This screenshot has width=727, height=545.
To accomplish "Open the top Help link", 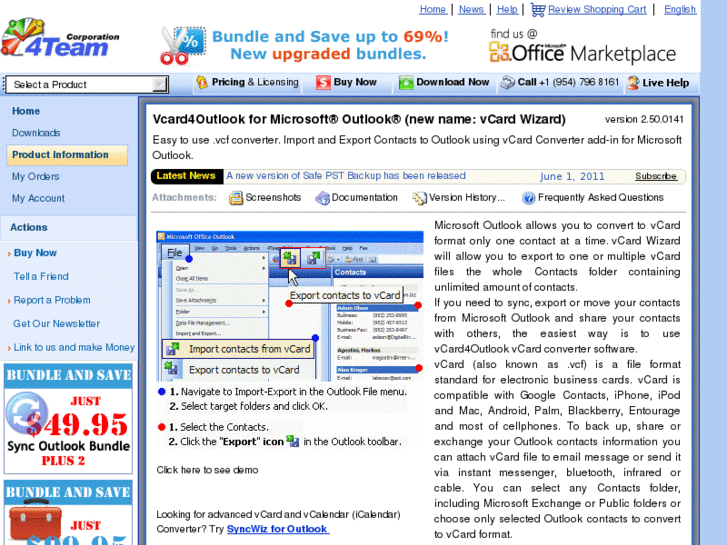I will 507,9.
